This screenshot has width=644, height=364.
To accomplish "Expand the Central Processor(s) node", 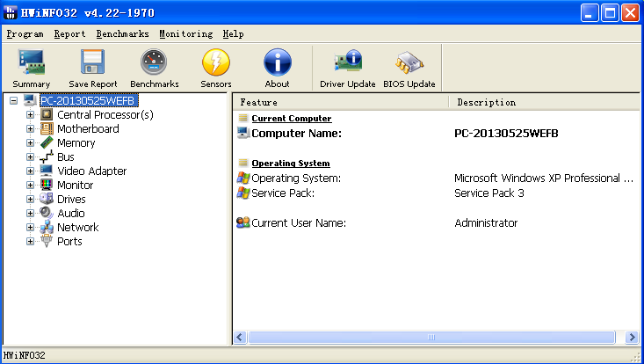I will point(31,115).
